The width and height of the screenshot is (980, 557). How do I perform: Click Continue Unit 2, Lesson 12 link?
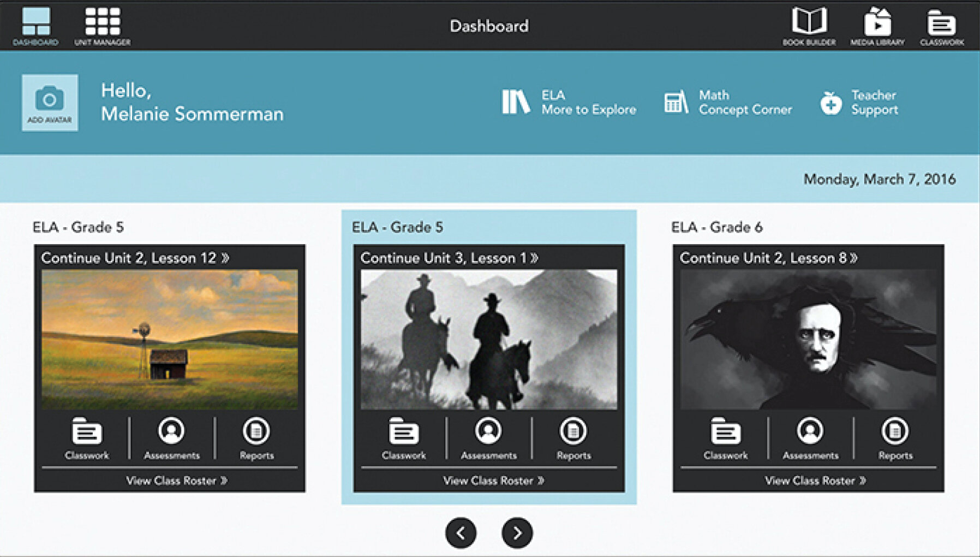[x=135, y=258]
